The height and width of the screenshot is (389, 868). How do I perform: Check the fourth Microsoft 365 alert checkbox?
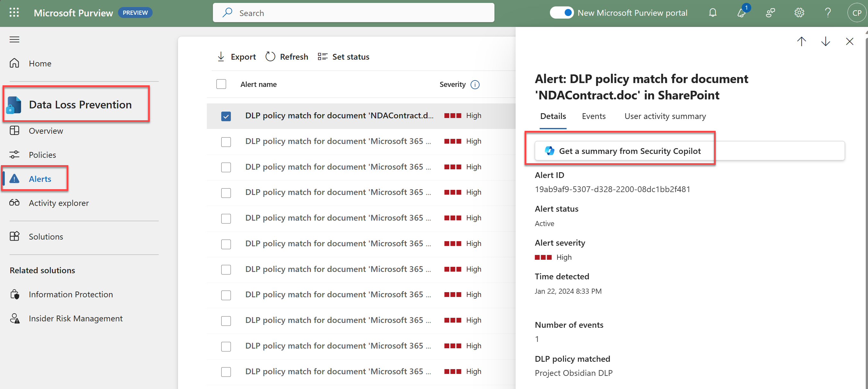226,218
